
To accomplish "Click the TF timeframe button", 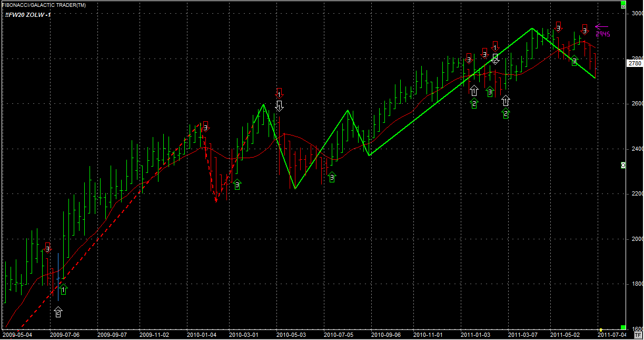I will 638,335.
